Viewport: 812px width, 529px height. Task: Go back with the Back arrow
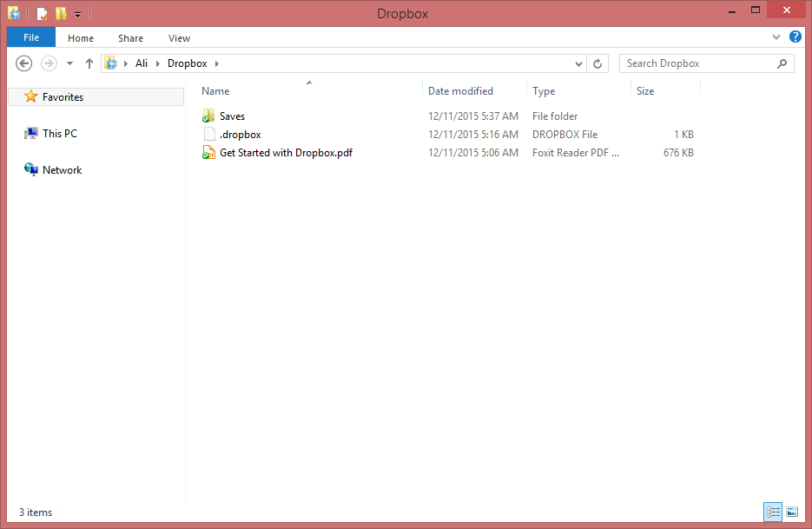(x=23, y=63)
